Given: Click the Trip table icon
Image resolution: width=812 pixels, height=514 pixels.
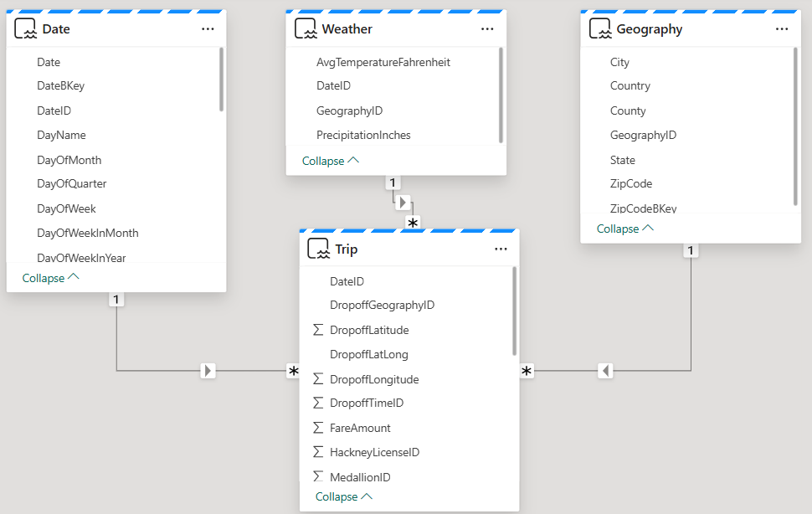Looking at the screenshot, I should (x=318, y=249).
